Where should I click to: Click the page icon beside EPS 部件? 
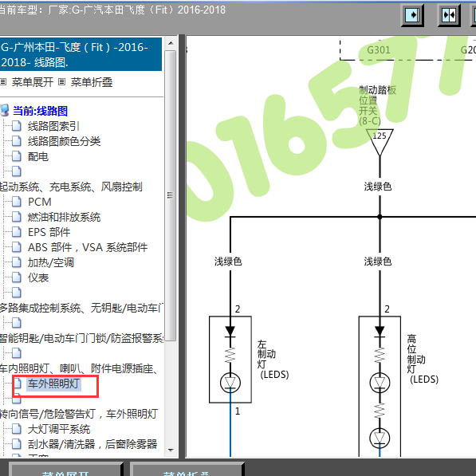(x=17, y=232)
